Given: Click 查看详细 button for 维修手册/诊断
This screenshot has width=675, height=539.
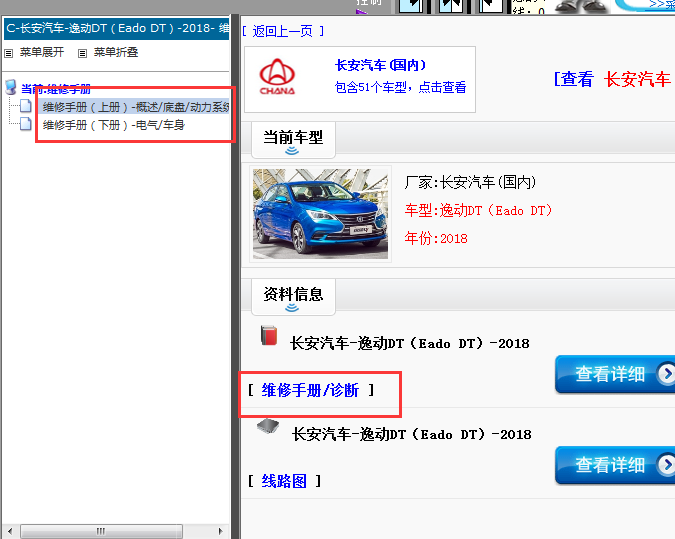Looking at the screenshot, I should click(x=615, y=374).
